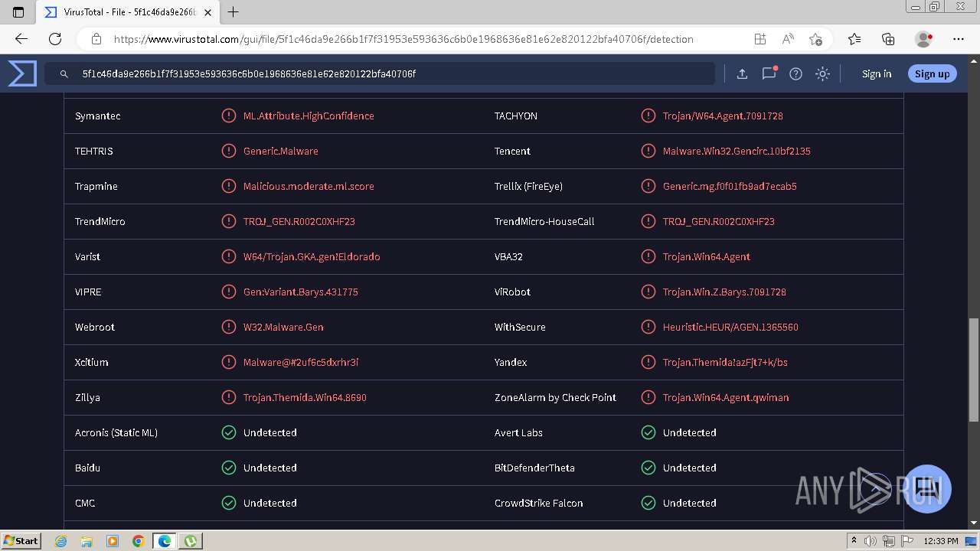Screen dimensions: 980x551
Task: Open Chrome from taskbar
Action: [x=138, y=541]
